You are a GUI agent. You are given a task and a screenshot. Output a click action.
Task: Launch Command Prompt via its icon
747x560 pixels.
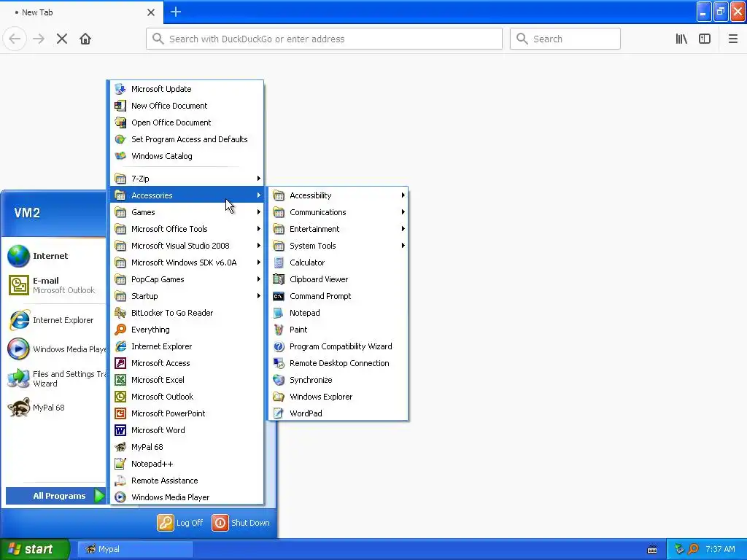pos(279,296)
